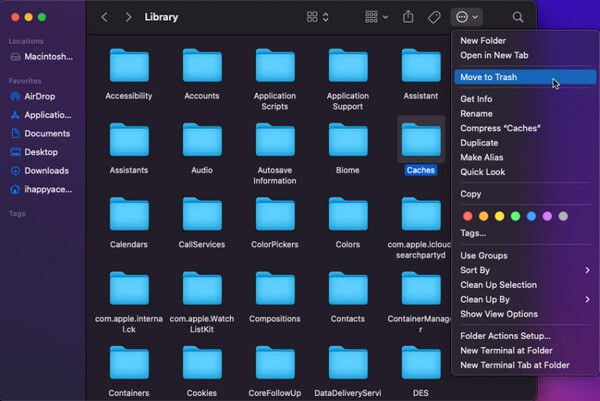This screenshot has width=600, height=401.
Task: Apply the green tag color
Action: pyautogui.click(x=515, y=216)
